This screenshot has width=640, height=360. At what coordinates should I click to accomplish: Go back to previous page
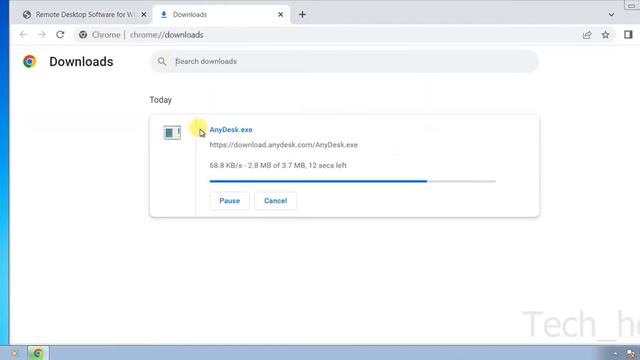pos(23,35)
